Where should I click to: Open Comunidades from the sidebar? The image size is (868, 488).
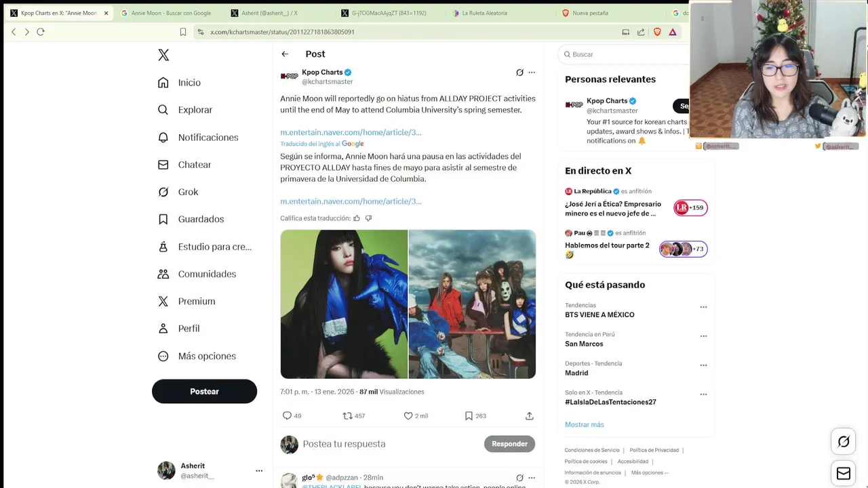tap(197, 274)
